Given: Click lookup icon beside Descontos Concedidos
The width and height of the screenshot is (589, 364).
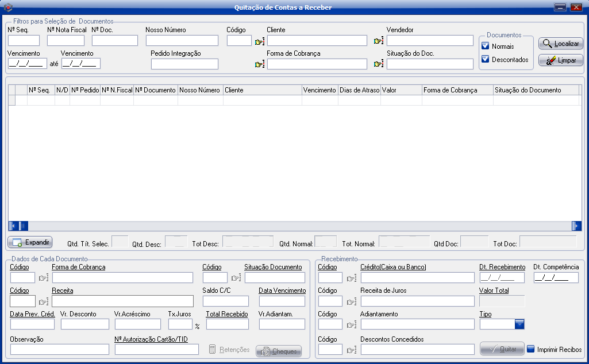Looking at the screenshot, I should (351, 350).
